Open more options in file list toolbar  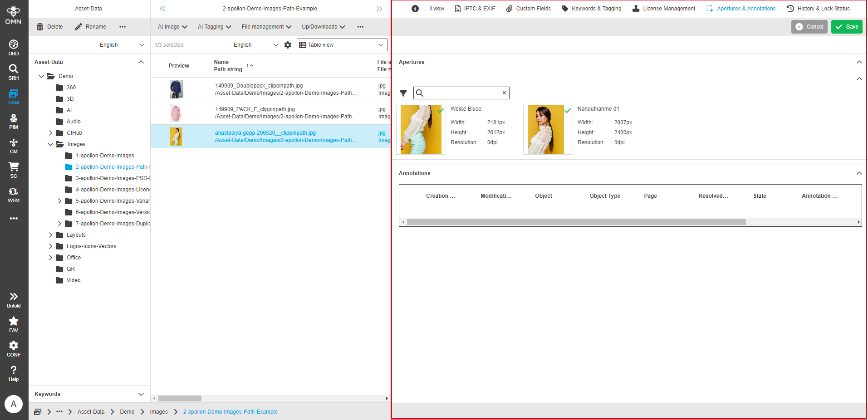(360, 27)
